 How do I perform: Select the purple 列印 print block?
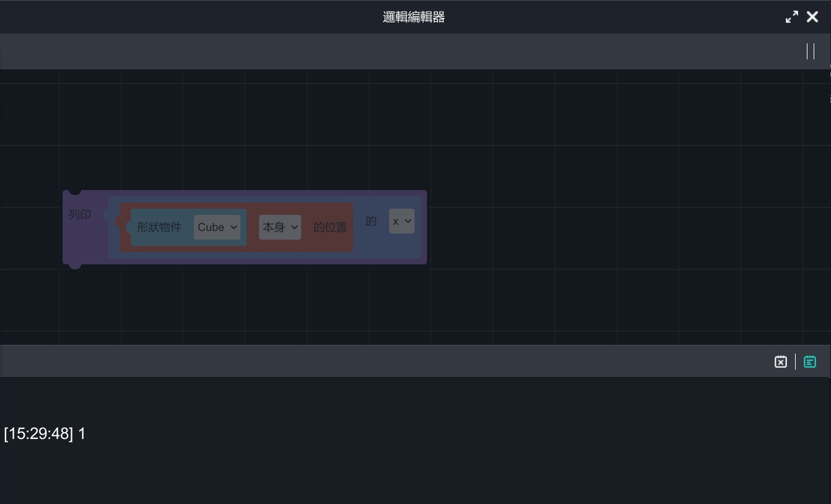point(81,215)
